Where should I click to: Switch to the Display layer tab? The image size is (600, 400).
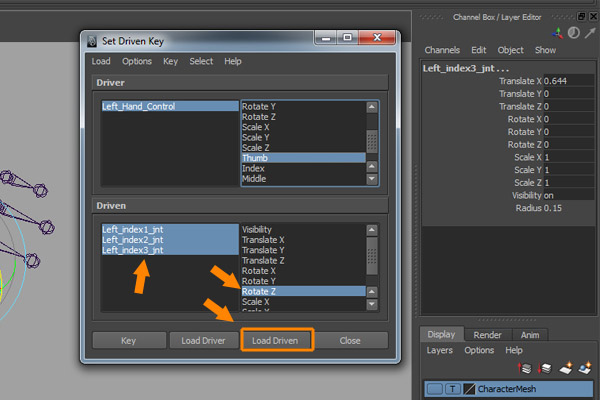442,335
